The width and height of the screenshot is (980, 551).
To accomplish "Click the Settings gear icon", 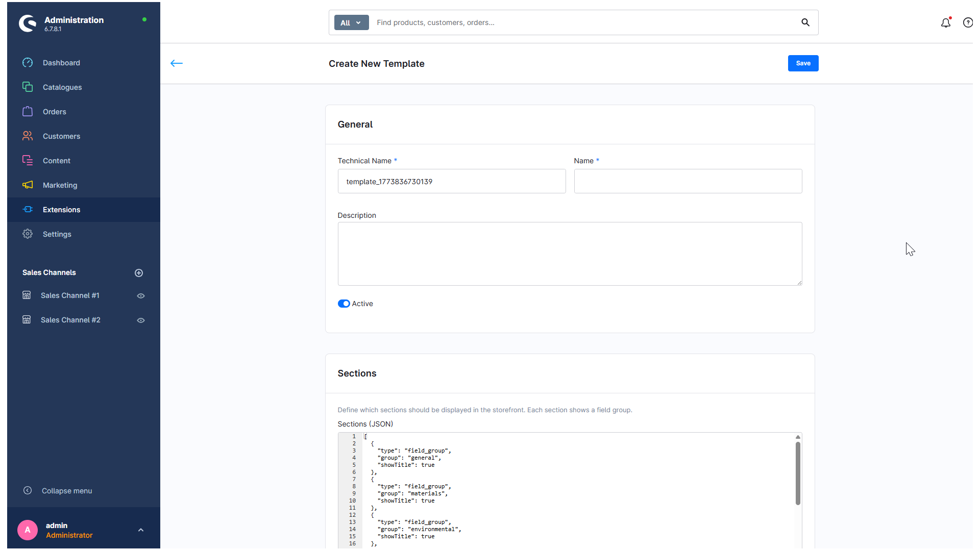I will 28,234.
